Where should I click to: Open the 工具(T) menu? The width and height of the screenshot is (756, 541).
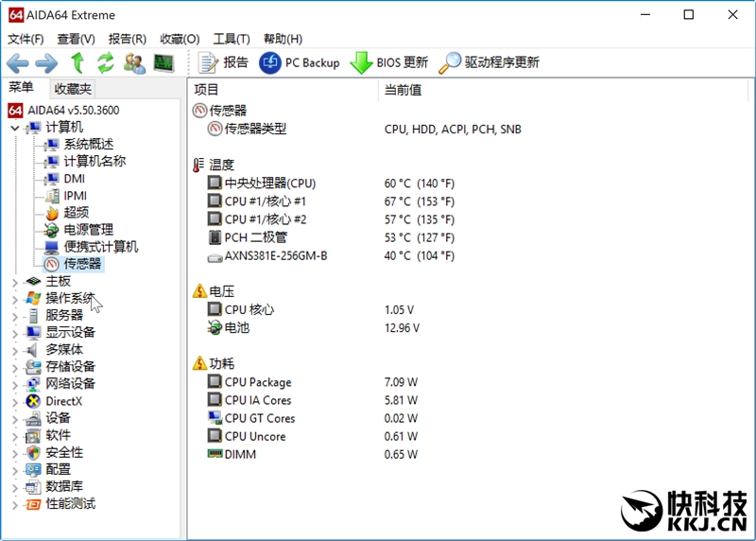232,39
